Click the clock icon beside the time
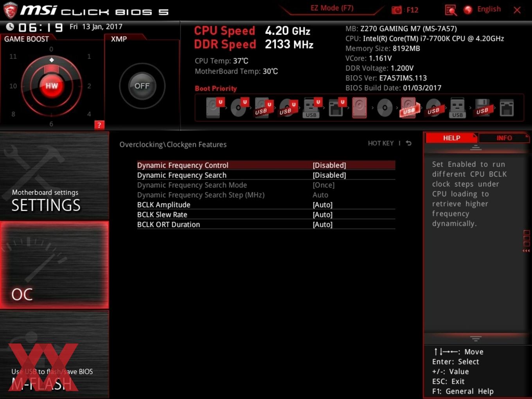Viewport: 532px width, 399px height. click(10, 27)
